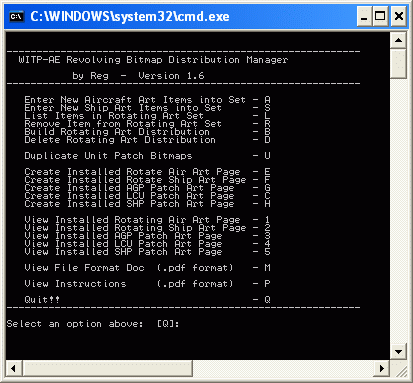This screenshot has width=413, height=383.
Task: Click 'Enter New Ship Art Items into Set'
Action: pyautogui.click(x=123, y=108)
